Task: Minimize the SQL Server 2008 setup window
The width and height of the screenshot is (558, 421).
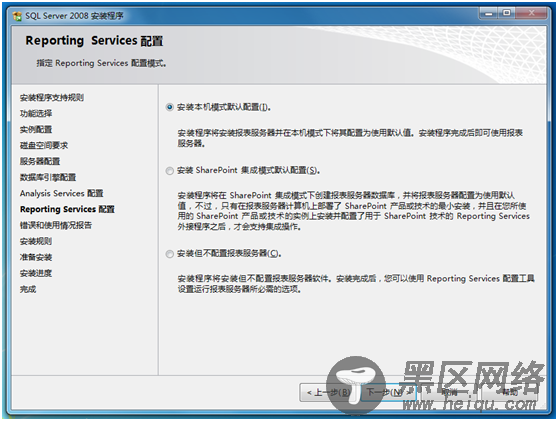Action: [489, 14]
